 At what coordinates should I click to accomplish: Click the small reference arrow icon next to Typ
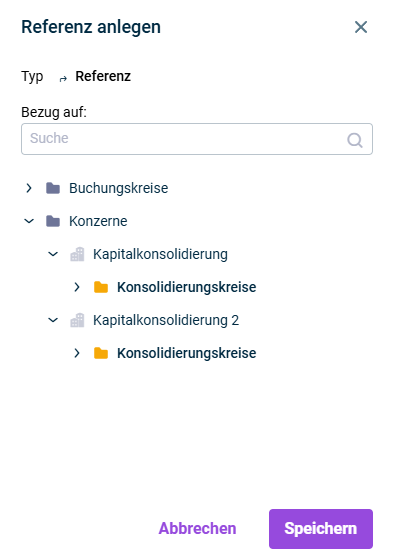pyautogui.click(x=63, y=78)
